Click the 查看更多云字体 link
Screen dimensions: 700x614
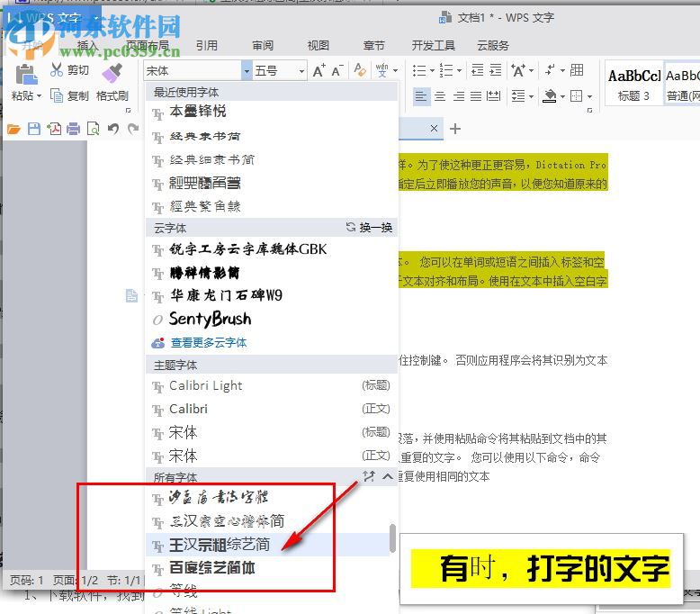209,342
